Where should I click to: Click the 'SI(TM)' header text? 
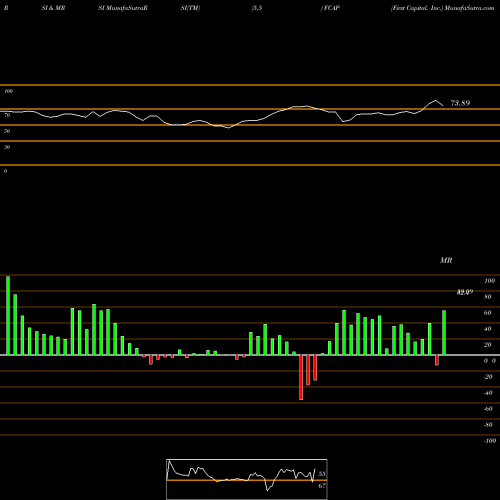190,8
